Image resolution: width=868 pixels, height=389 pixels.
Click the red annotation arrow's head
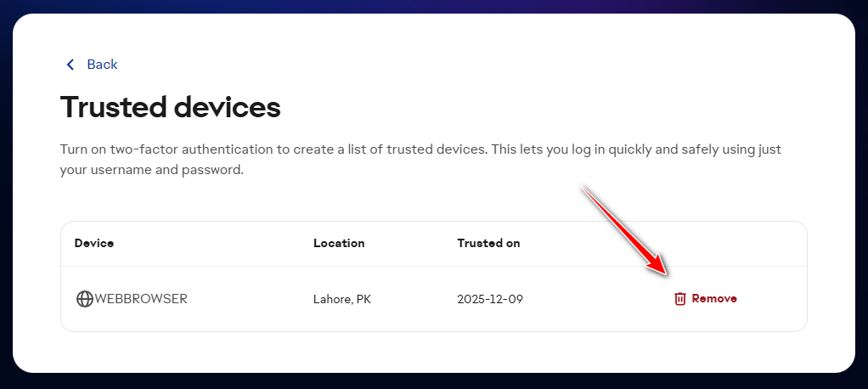(x=662, y=269)
